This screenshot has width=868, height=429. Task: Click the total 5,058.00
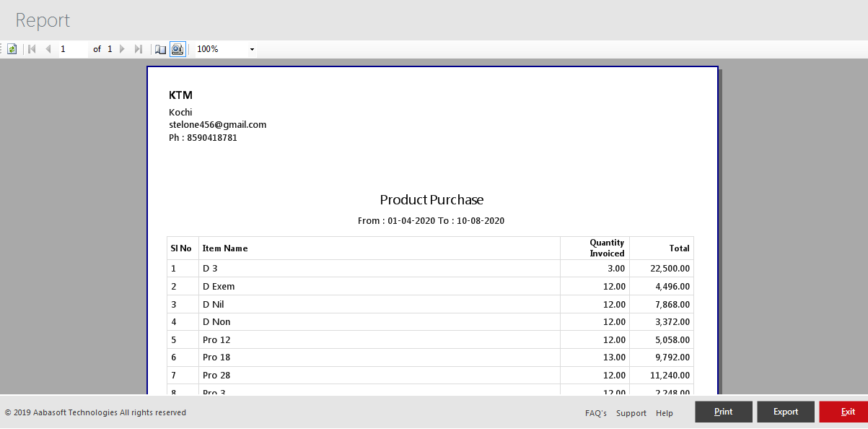coord(672,340)
